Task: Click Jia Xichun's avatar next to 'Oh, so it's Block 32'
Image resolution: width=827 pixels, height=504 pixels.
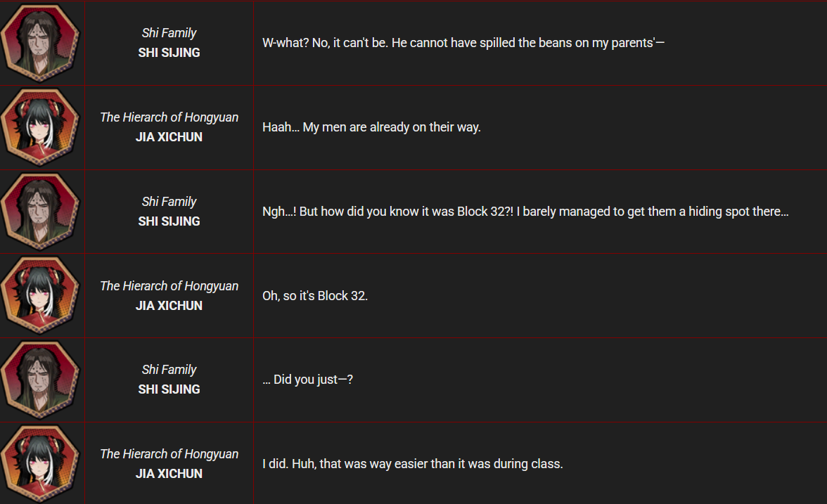Action: click(41, 296)
